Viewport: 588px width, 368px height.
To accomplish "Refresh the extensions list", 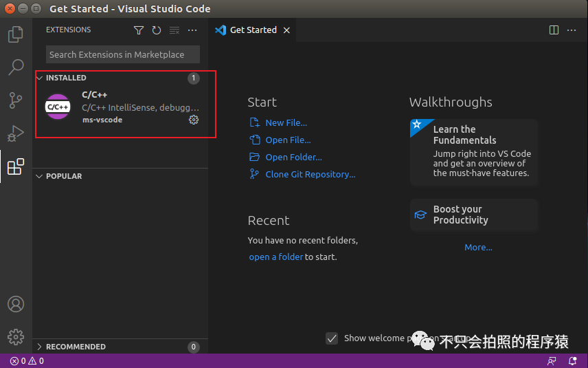I will (x=157, y=30).
